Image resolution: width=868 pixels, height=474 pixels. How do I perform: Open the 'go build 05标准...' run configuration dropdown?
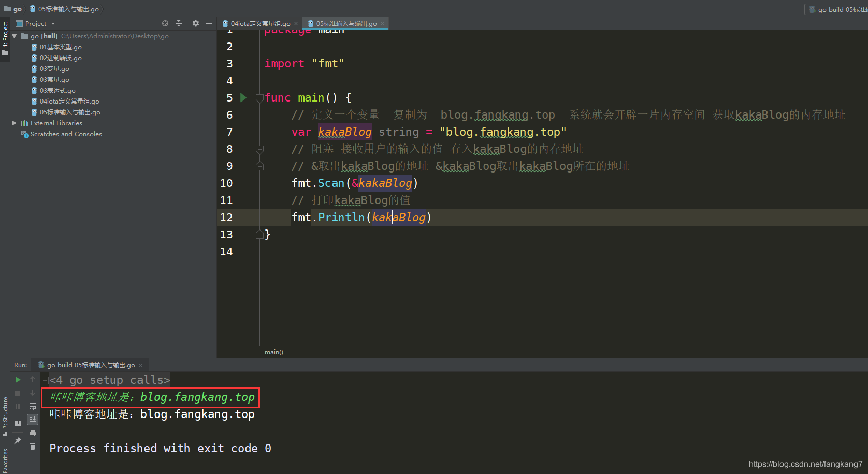(837, 9)
